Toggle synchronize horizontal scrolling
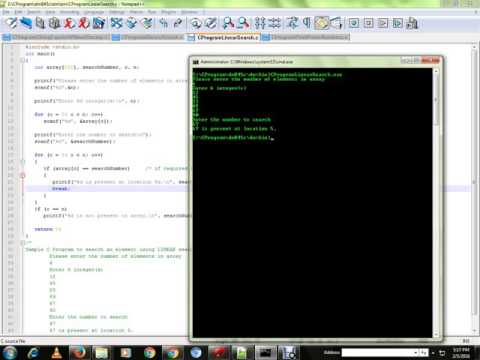Screen dimensions: 480x360 pyautogui.click(x=275, y=23)
